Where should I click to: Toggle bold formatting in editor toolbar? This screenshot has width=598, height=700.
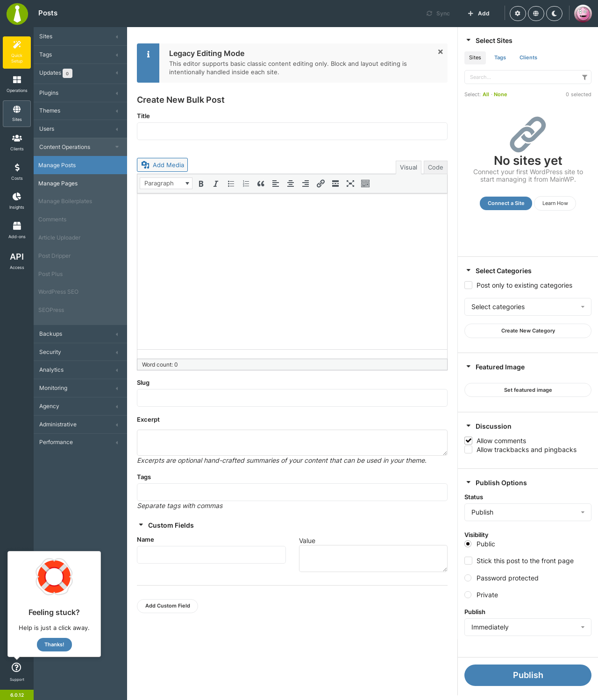coord(201,184)
